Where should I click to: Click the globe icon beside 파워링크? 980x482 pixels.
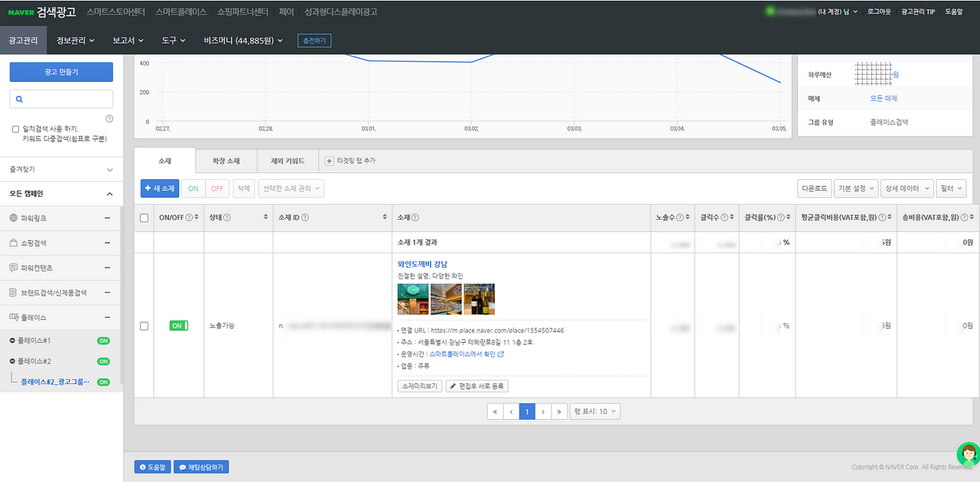coord(13,218)
